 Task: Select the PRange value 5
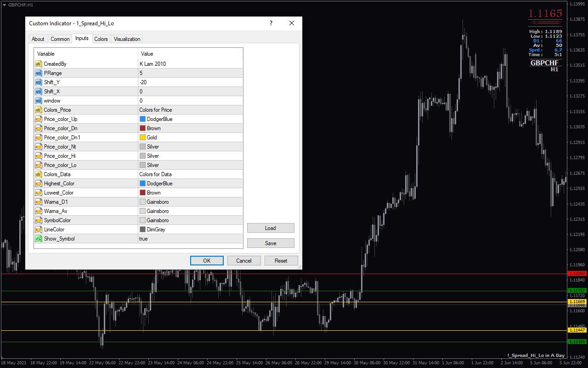190,73
